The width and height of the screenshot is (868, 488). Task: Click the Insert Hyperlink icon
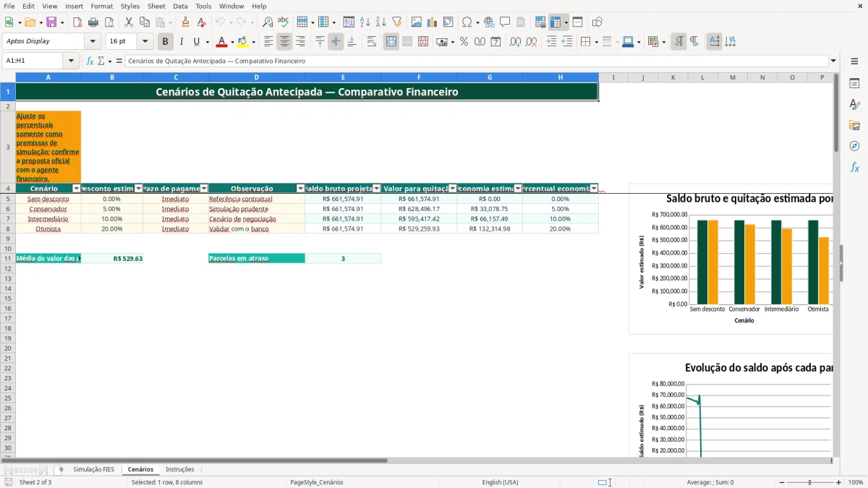[x=489, y=22]
